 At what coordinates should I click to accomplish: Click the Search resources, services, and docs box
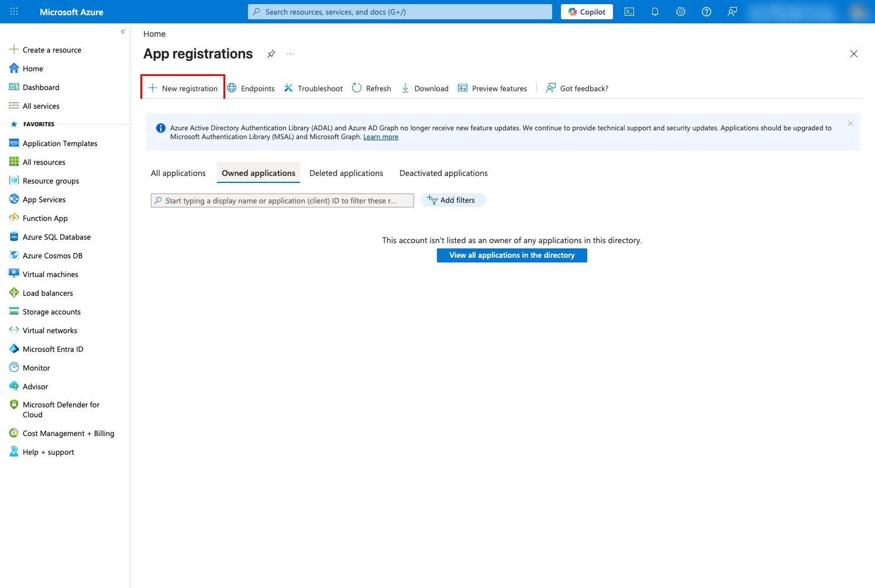click(400, 12)
